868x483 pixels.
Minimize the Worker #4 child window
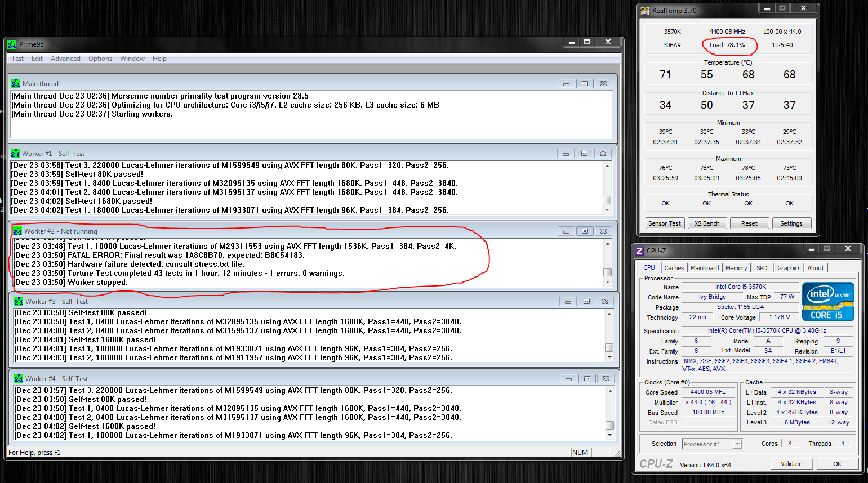click(568, 378)
